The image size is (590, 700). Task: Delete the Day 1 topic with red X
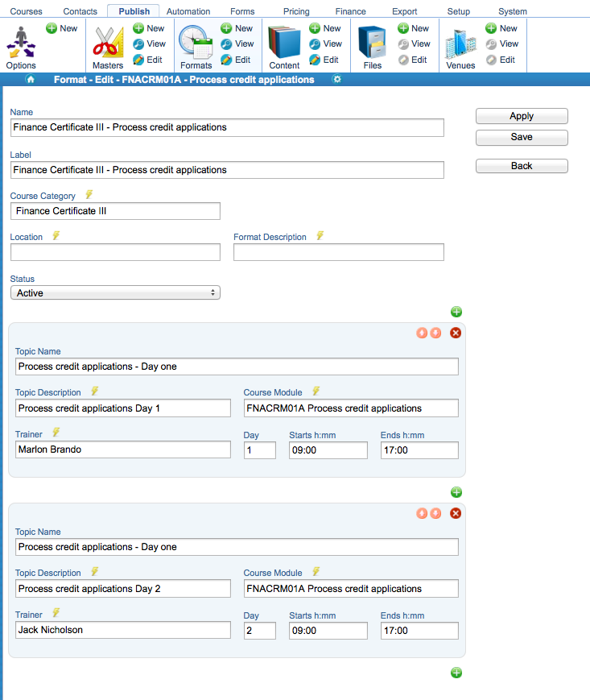point(456,333)
